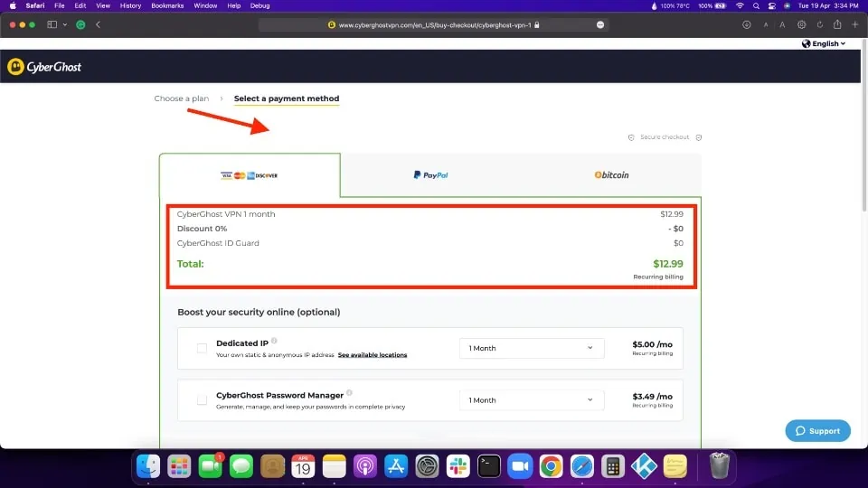Click the smaller text size A button
The image size is (868, 488).
point(766,25)
